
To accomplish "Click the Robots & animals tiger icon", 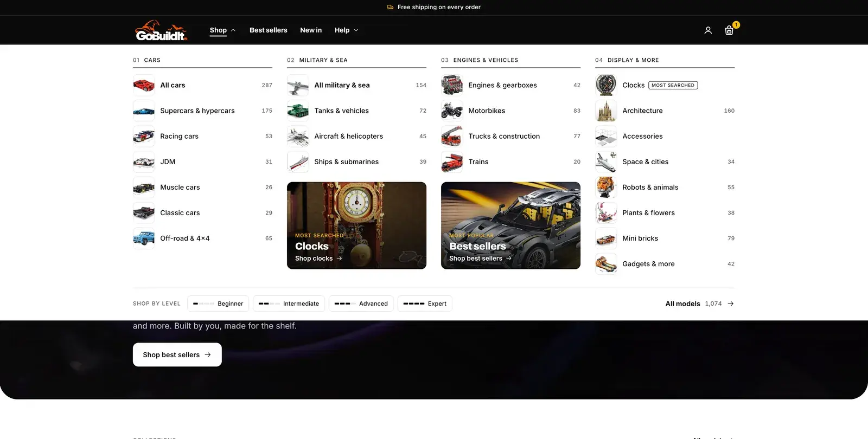I will pyautogui.click(x=606, y=187).
